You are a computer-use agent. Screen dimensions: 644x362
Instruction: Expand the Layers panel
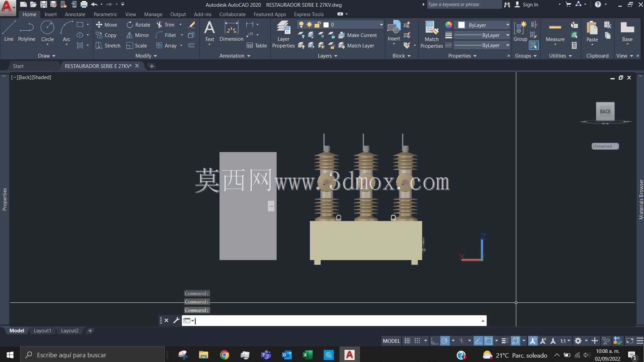click(327, 56)
